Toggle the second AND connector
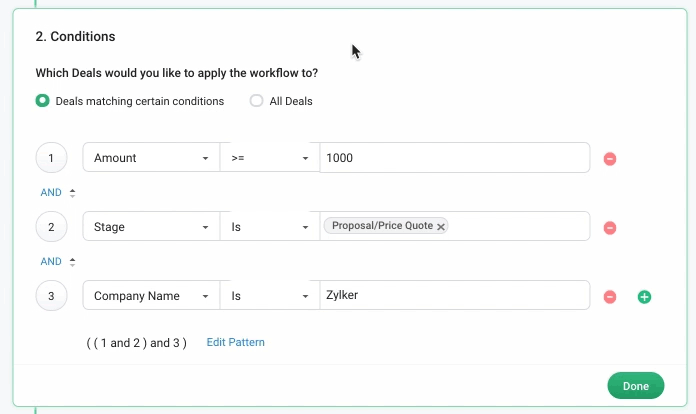Screen dimensions: 696x414 (x=58, y=262)
